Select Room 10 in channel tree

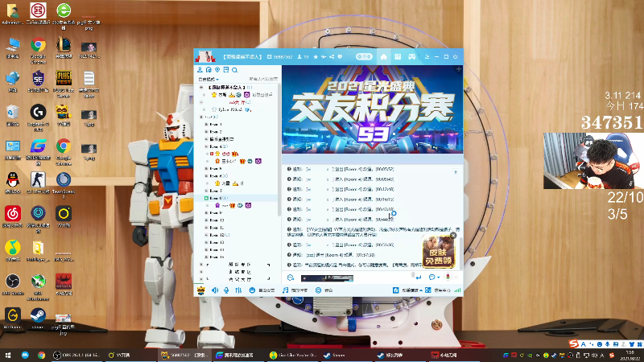click(x=217, y=220)
